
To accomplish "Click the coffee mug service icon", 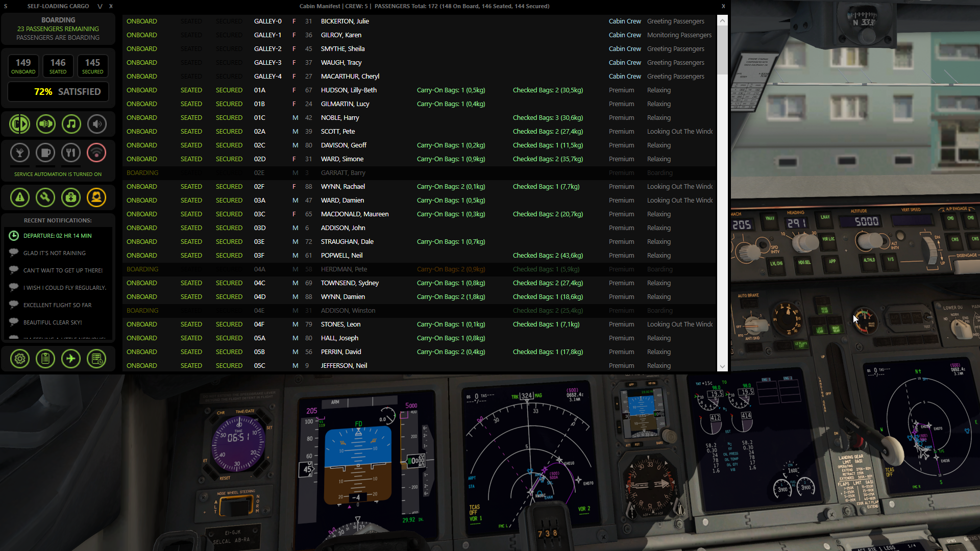I will (45, 153).
